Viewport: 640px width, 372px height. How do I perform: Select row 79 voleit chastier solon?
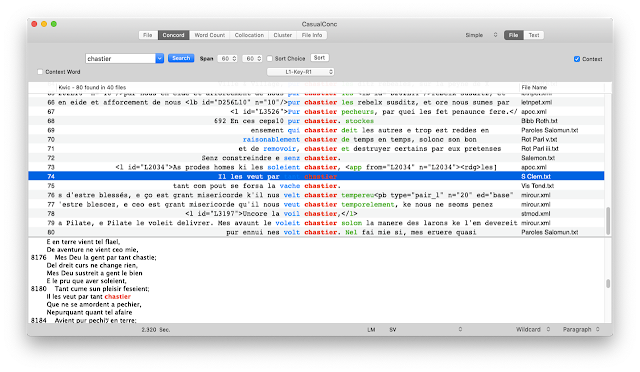point(316,223)
